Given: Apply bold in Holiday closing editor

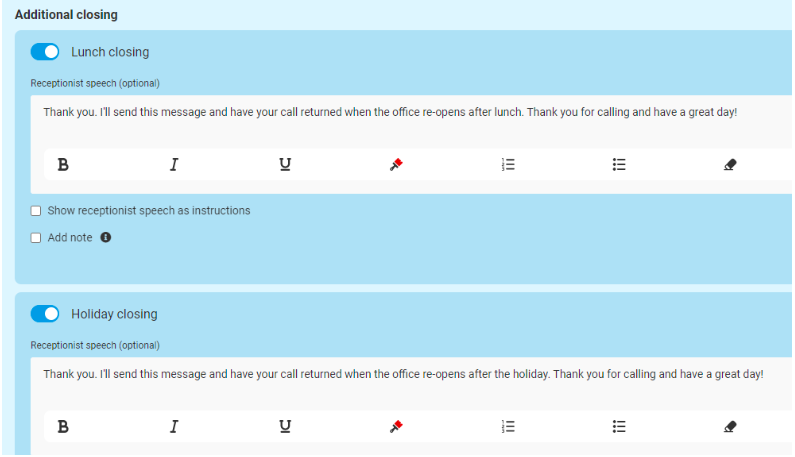Looking at the screenshot, I should (63, 427).
